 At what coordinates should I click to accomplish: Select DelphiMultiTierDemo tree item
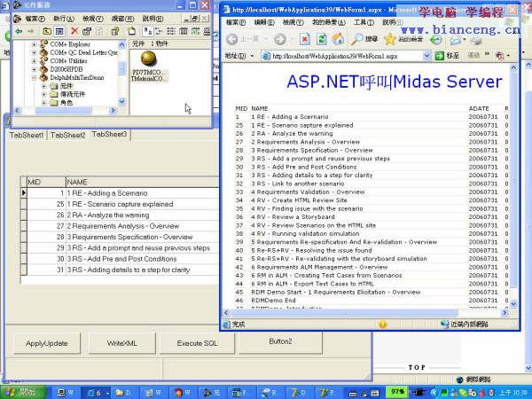click(77, 78)
